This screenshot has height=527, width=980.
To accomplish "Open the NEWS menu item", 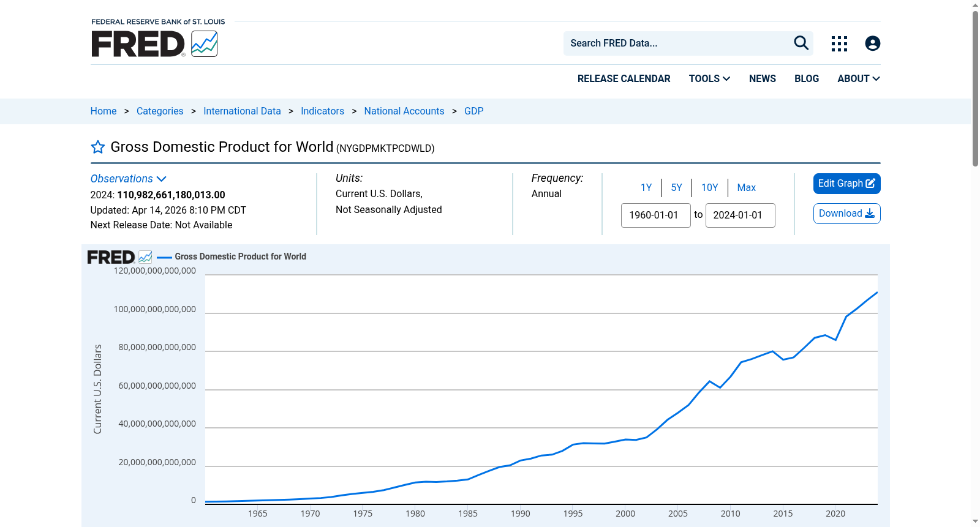I will click(x=763, y=78).
